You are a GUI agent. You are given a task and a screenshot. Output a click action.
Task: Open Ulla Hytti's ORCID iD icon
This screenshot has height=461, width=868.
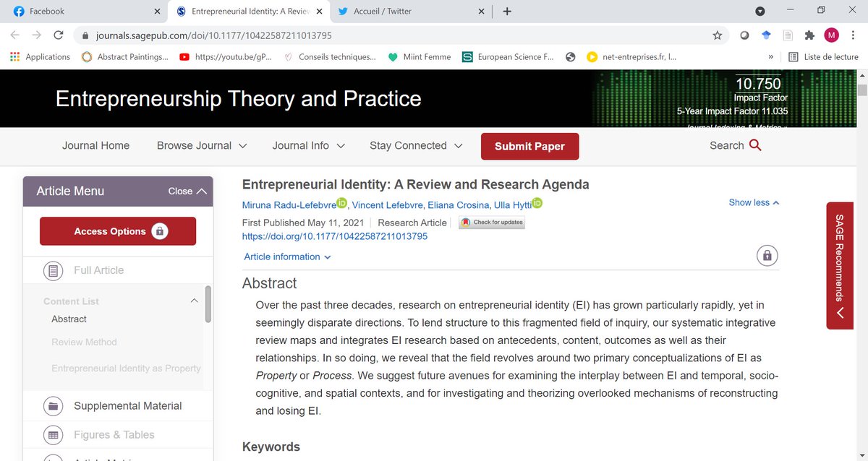537,204
